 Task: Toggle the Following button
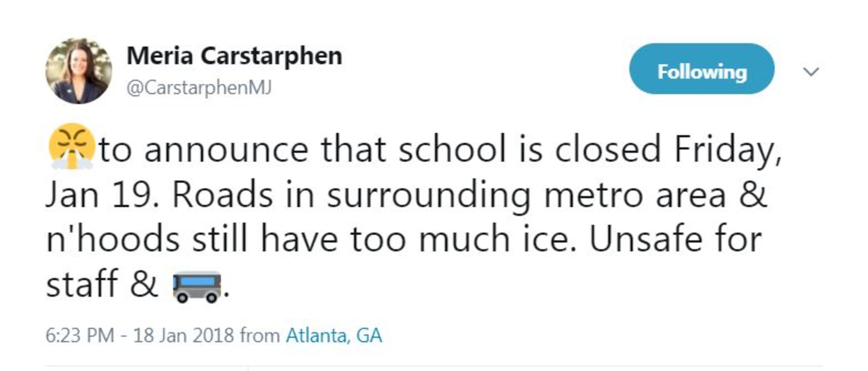702,69
